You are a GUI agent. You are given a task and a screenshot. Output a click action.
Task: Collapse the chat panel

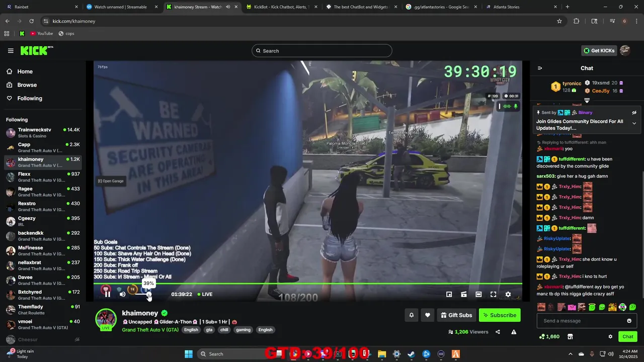540,68
